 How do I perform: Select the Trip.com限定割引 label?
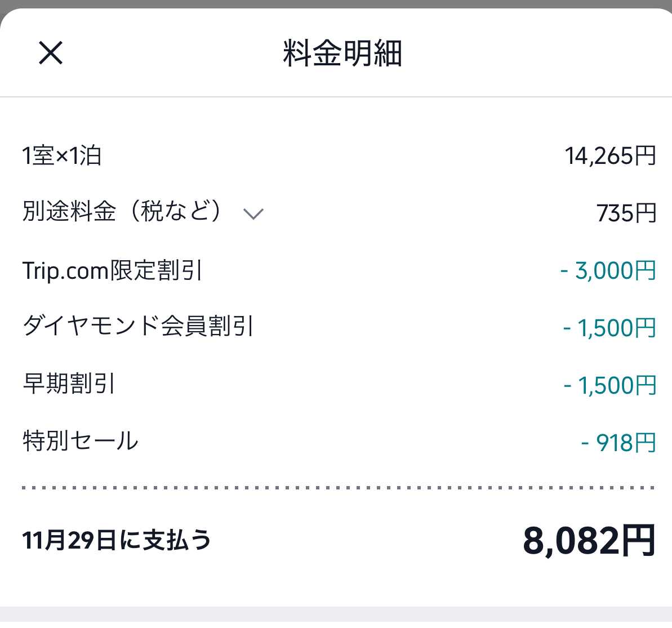(x=112, y=270)
